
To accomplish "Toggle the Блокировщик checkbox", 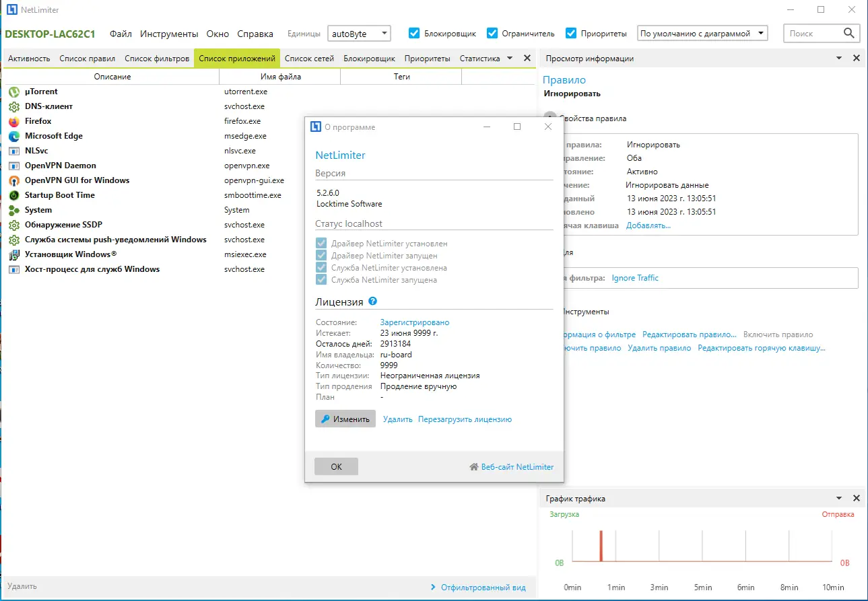I will (x=414, y=33).
